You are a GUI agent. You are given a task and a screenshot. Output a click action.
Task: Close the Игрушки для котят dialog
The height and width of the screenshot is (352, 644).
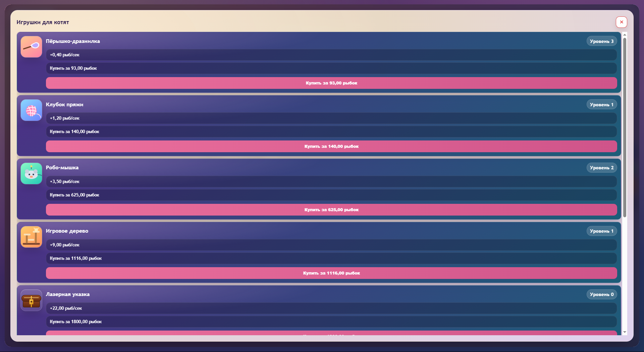click(621, 22)
